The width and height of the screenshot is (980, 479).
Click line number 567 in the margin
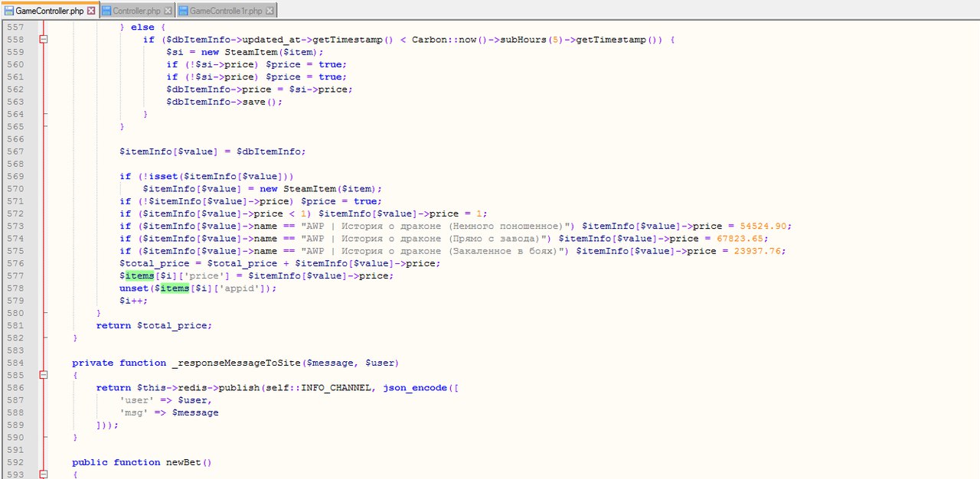(15, 152)
